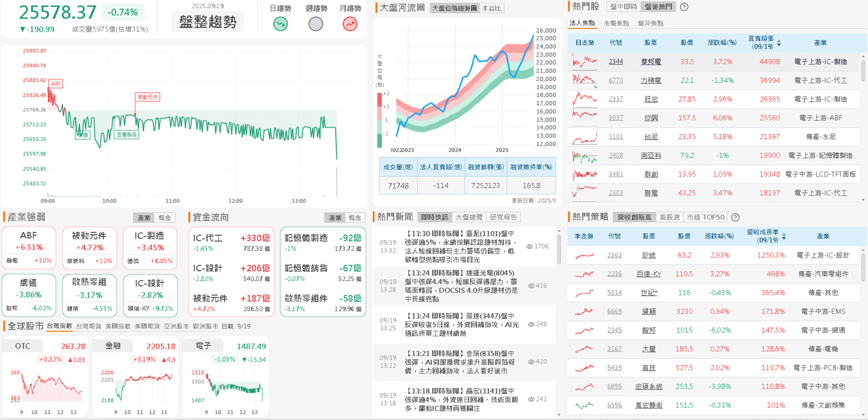Click the green daily trend down icon
This screenshot has width=868, height=420.
[281, 24]
